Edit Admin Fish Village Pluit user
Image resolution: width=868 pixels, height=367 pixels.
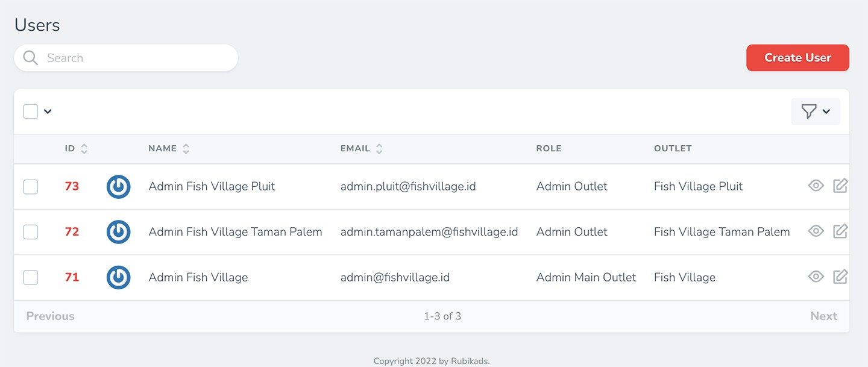pos(840,186)
